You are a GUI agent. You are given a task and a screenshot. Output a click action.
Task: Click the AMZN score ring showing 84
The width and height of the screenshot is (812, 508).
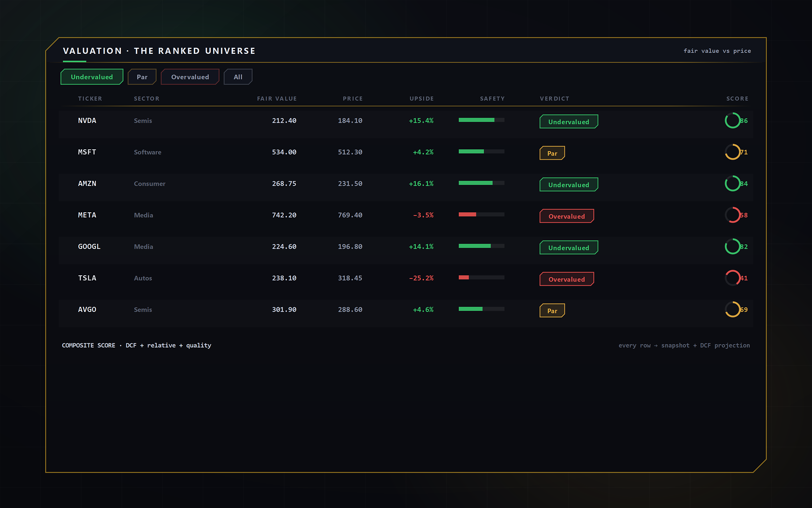click(733, 183)
